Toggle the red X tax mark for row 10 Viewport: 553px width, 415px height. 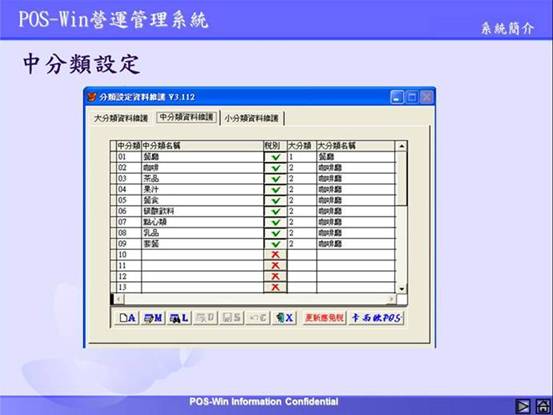pyautogui.click(x=275, y=255)
